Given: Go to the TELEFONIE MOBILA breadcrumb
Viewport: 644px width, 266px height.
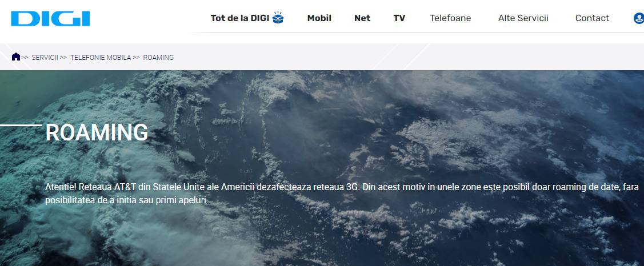Looking at the screenshot, I should pyautogui.click(x=101, y=58).
